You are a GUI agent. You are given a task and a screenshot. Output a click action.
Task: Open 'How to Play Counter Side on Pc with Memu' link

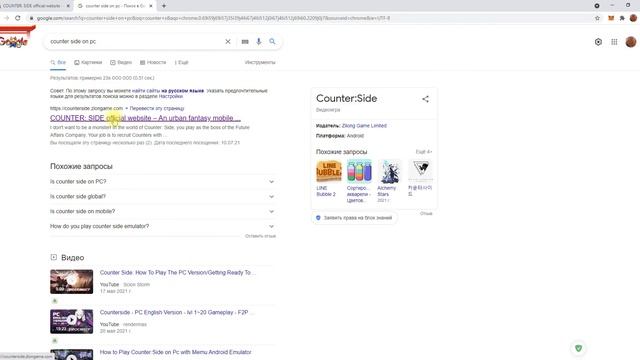[176, 352]
